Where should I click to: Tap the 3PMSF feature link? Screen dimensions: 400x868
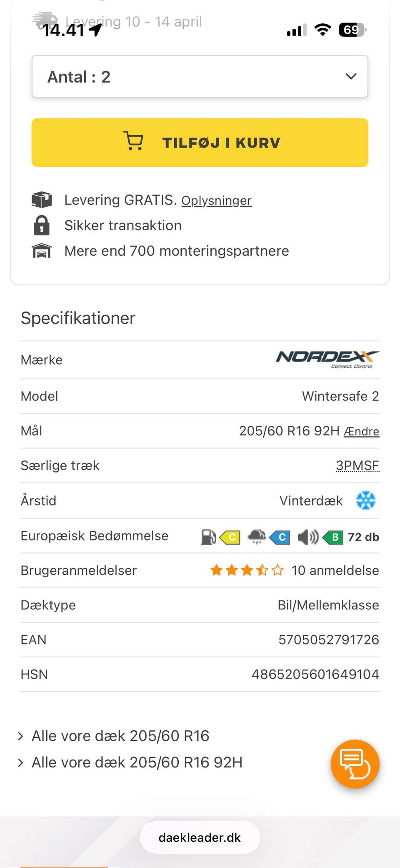tap(357, 465)
